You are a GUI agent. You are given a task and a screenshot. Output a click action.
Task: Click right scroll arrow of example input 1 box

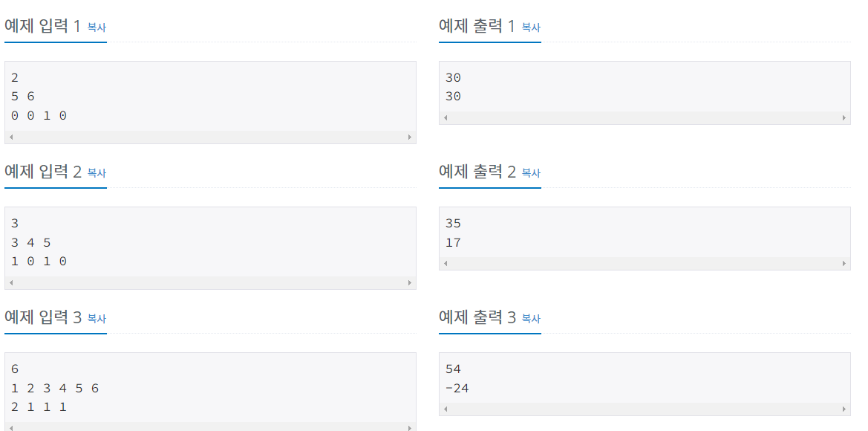[410, 137]
